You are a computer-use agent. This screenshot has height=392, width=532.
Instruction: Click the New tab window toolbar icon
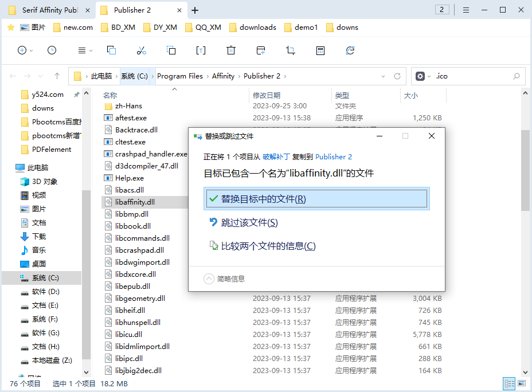coord(261,50)
